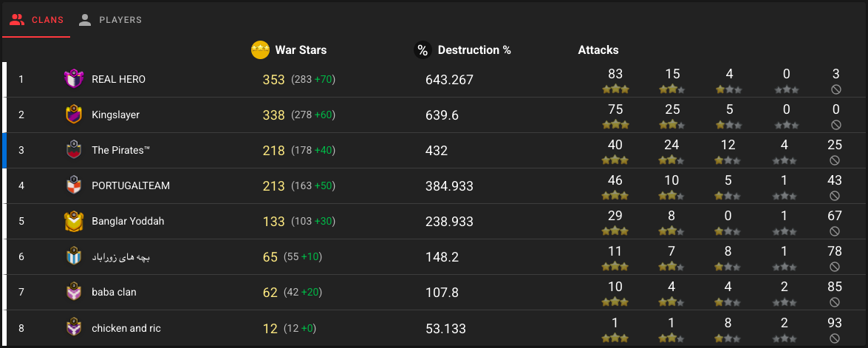The height and width of the screenshot is (348, 868).
Task: Switch to the Players tab
Action: point(110,20)
